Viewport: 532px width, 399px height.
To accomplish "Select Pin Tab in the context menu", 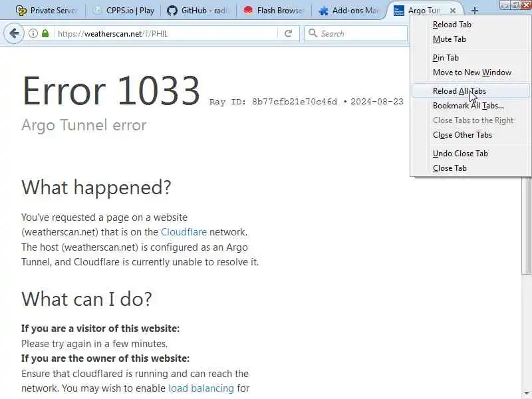I will (x=470, y=58).
